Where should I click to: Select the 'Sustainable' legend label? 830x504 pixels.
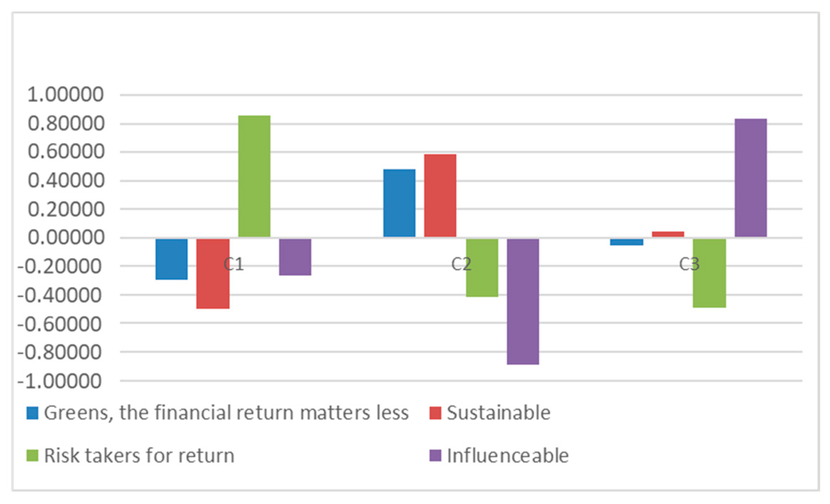click(498, 413)
